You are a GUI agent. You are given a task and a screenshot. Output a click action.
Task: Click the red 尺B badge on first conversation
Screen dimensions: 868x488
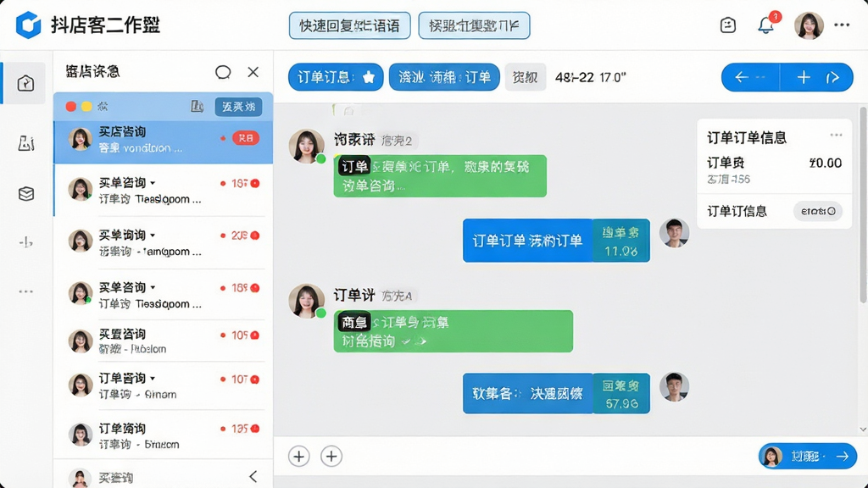245,138
